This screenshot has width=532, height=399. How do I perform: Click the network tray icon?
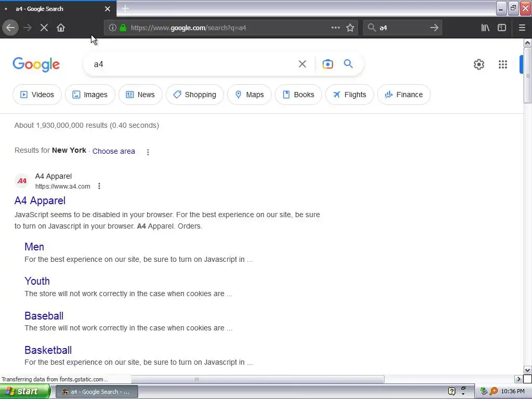484,392
